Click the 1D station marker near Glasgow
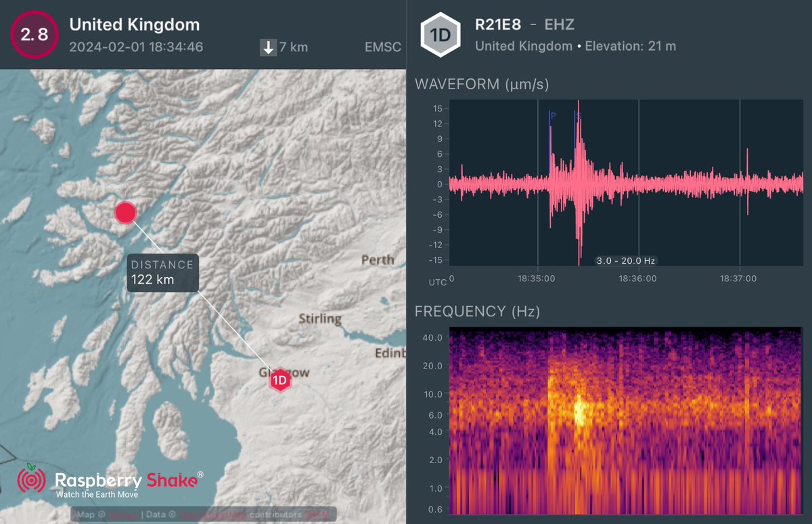812x524 pixels. pos(280,381)
